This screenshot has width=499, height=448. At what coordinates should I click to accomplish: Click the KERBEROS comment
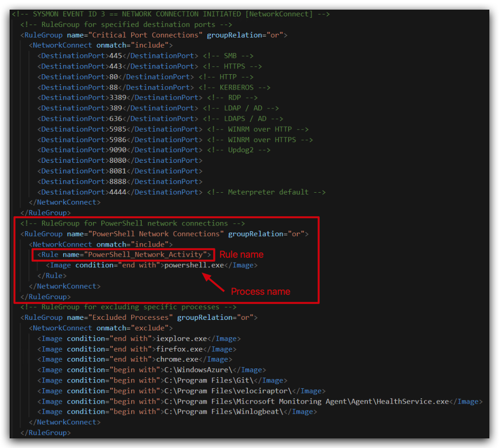(234, 88)
